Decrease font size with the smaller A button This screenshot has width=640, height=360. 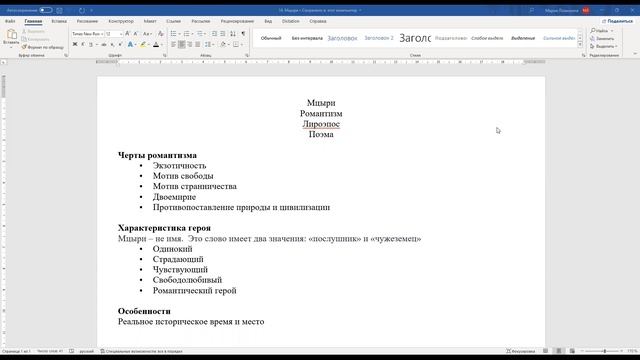tap(136, 34)
